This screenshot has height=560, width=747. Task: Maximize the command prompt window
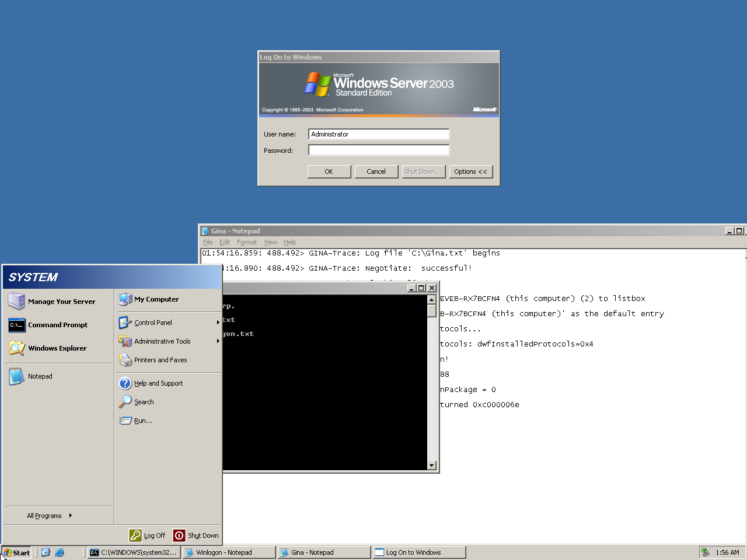(x=421, y=288)
